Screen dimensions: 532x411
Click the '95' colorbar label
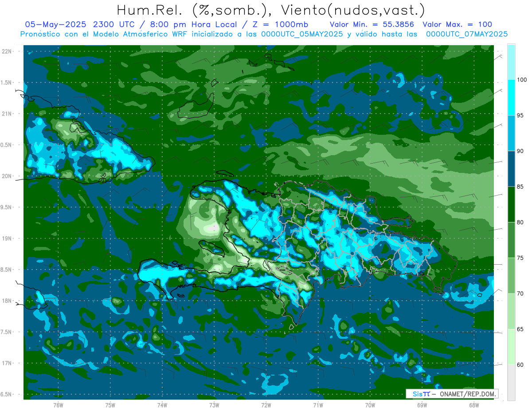(520, 115)
